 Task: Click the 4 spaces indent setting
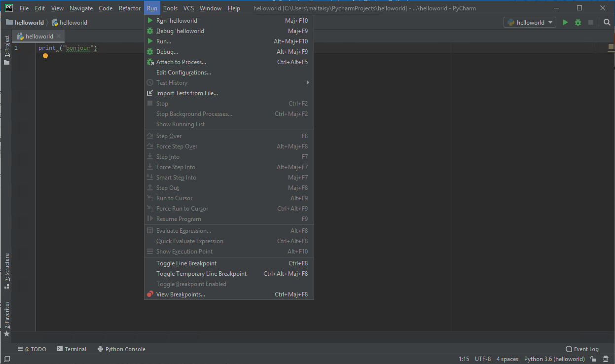click(x=507, y=359)
